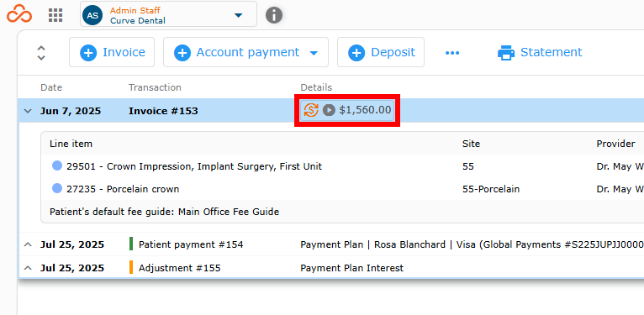Click the payment plan icon on Invoice #153

click(x=311, y=110)
